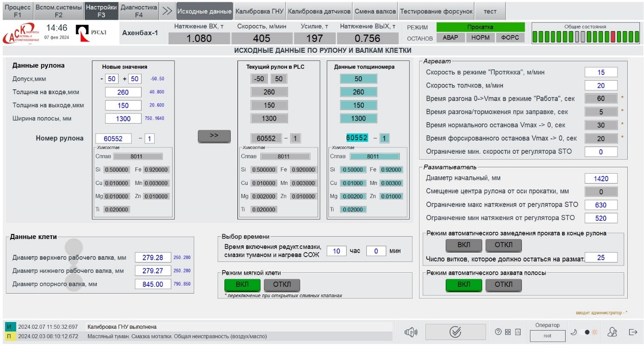The height and width of the screenshot is (345, 644).
Task: Enable automatic slowdown at coil end ВКЛ
Action: [x=464, y=245]
